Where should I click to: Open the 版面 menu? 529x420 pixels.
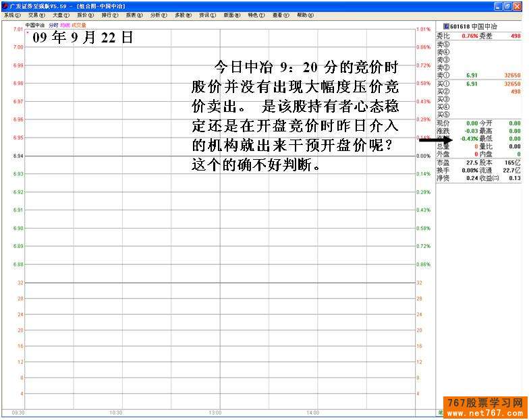pyautogui.click(x=232, y=15)
